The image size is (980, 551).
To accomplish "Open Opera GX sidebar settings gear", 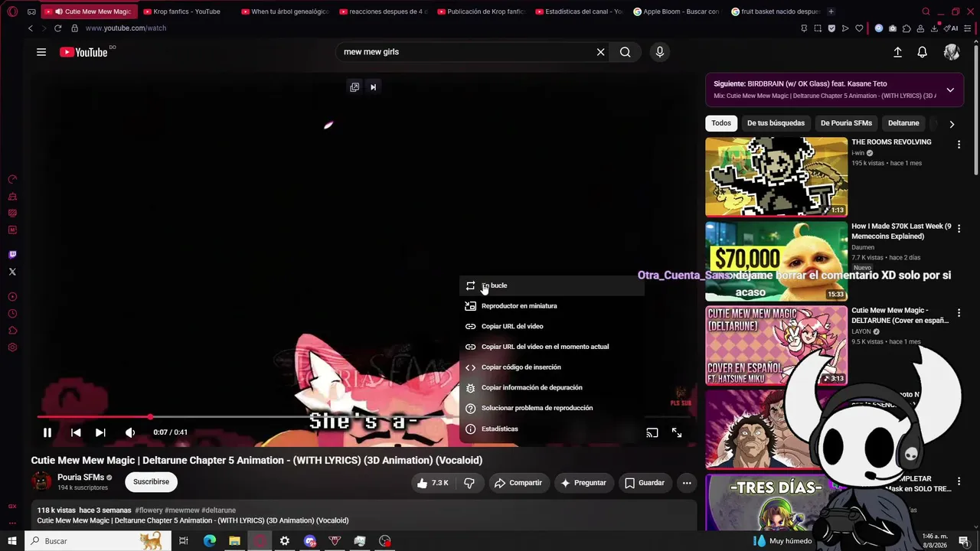I will coord(12,347).
